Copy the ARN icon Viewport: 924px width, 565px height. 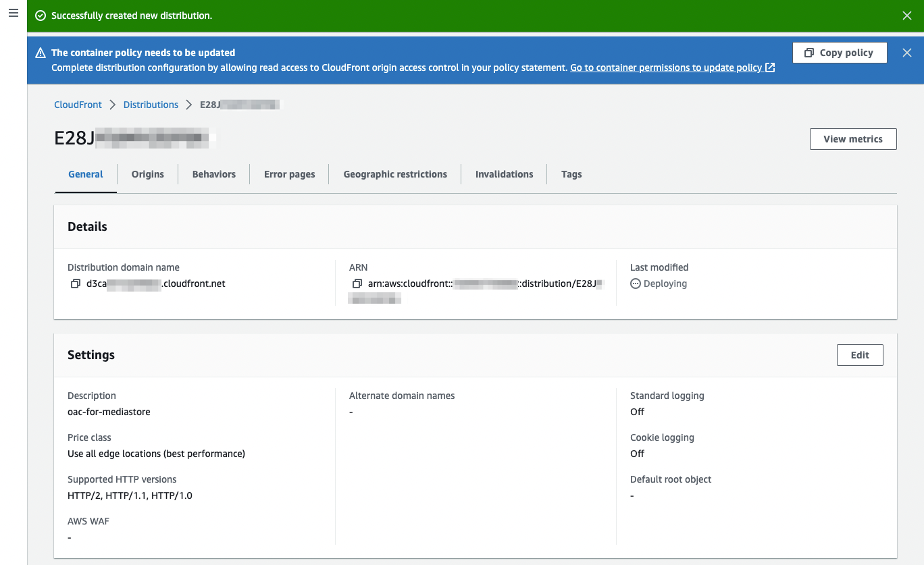click(357, 284)
